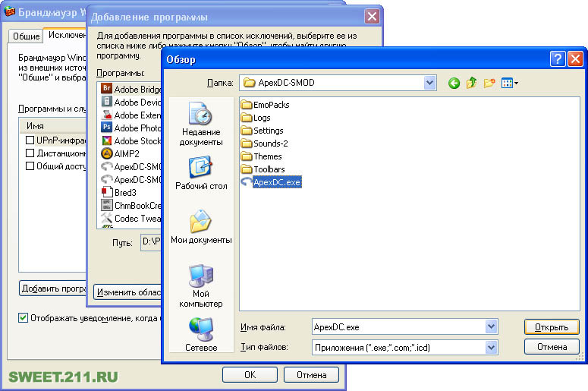Select the EmoPacks folder
This screenshot has width=588, height=391.
pos(265,105)
